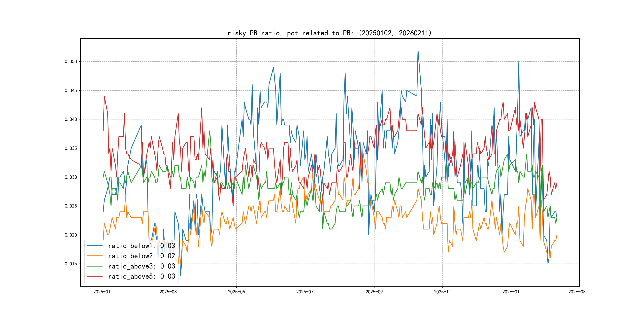The image size is (644, 322).
Task: Click the 2025-07 x-axis tick label
Action: [x=305, y=292]
